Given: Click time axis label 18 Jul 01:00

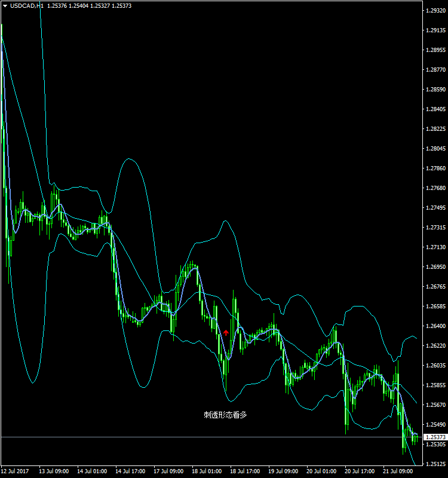Looking at the screenshot, I should [207, 471].
